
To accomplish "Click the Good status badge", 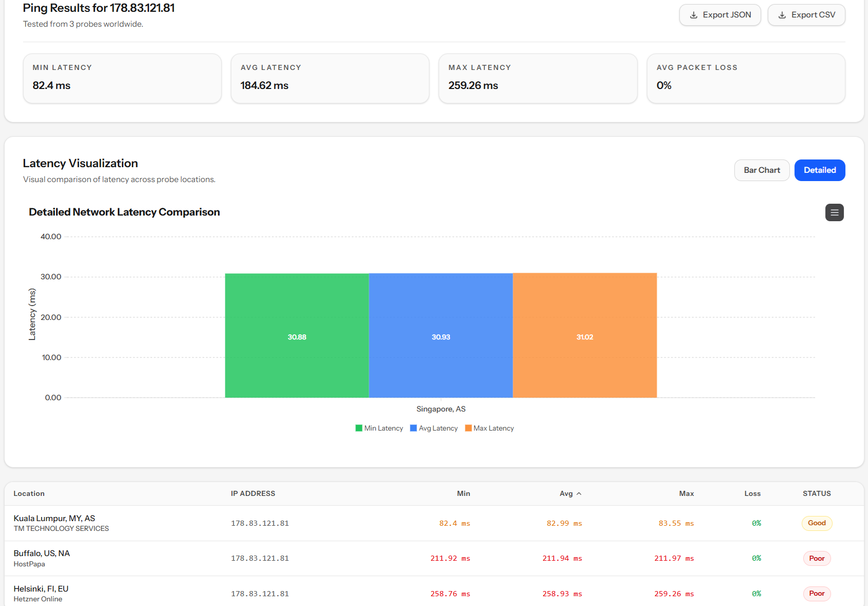I will [817, 523].
